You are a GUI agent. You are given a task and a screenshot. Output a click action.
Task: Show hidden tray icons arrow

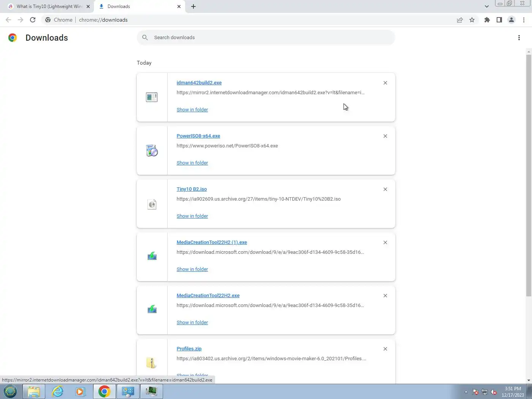(466, 392)
